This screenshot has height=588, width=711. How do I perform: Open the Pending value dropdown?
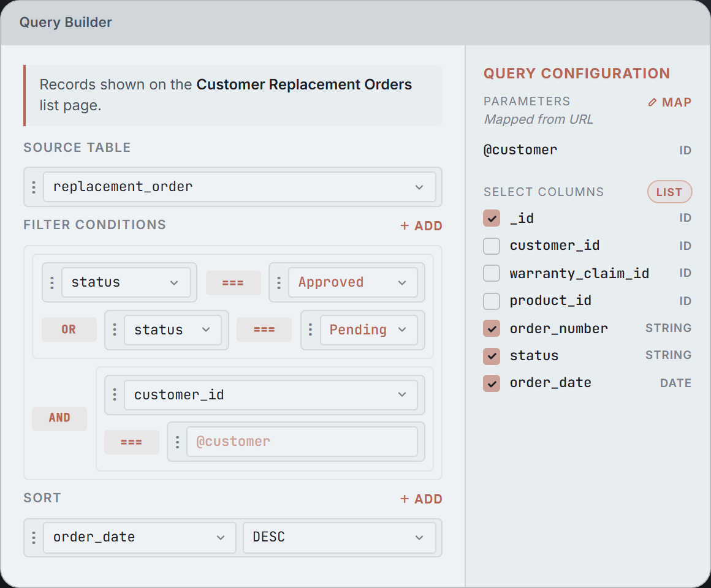tap(368, 330)
